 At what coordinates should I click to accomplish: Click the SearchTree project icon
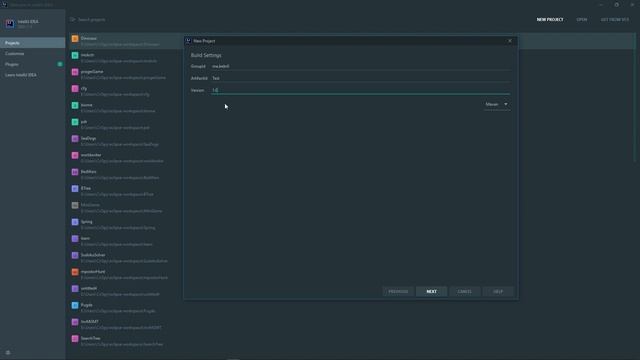(75, 339)
